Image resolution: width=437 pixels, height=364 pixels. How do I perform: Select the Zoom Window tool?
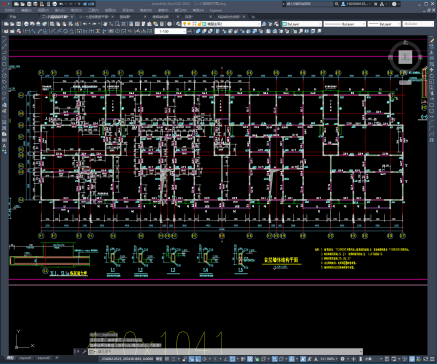click(117, 24)
